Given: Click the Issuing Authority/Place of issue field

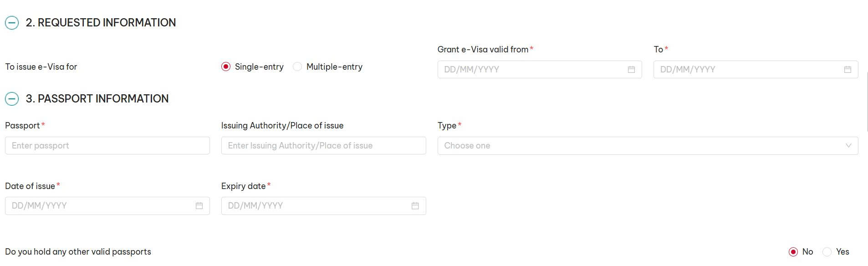Looking at the screenshot, I should click(323, 146).
